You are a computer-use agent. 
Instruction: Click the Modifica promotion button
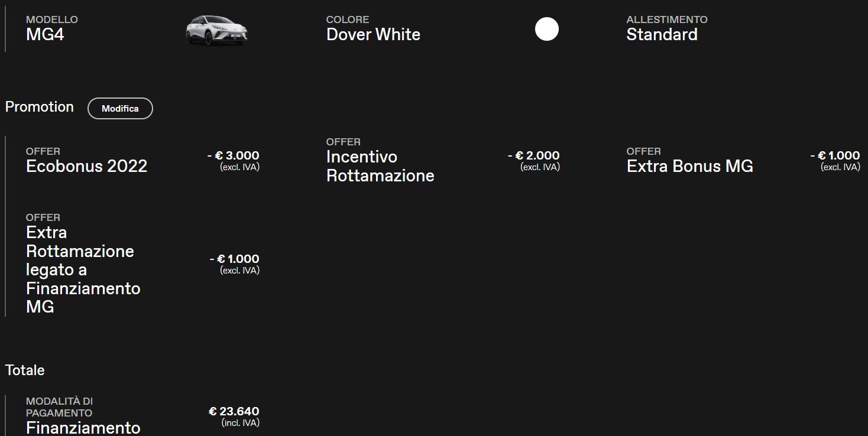coord(120,109)
